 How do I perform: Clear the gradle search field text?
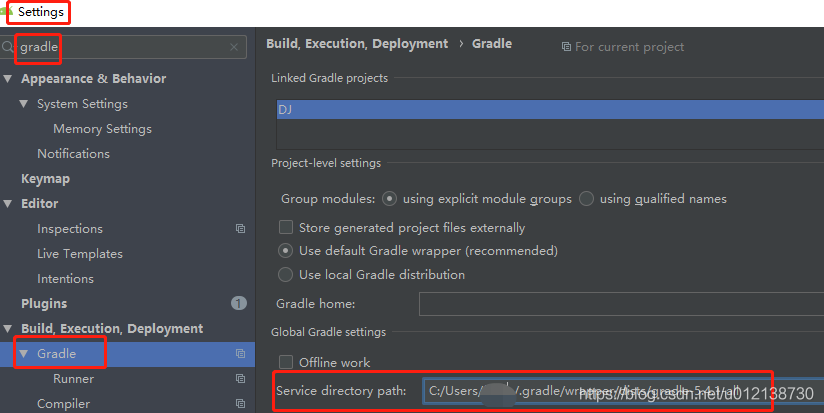(x=234, y=47)
